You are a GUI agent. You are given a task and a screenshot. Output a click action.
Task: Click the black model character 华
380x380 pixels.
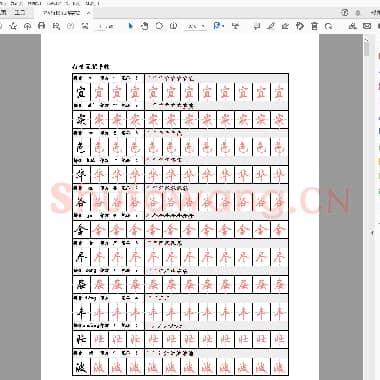[x=81, y=174]
